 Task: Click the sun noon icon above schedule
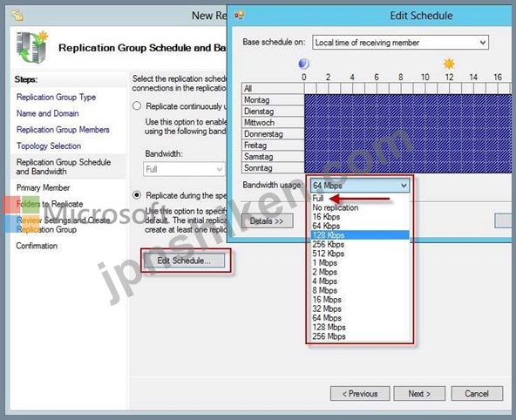coord(449,64)
